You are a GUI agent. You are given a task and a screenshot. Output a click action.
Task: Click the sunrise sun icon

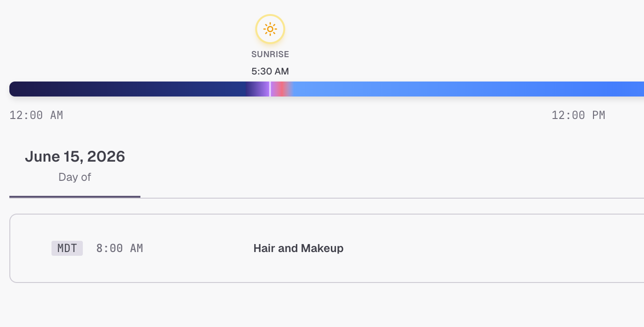pos(270,29)
